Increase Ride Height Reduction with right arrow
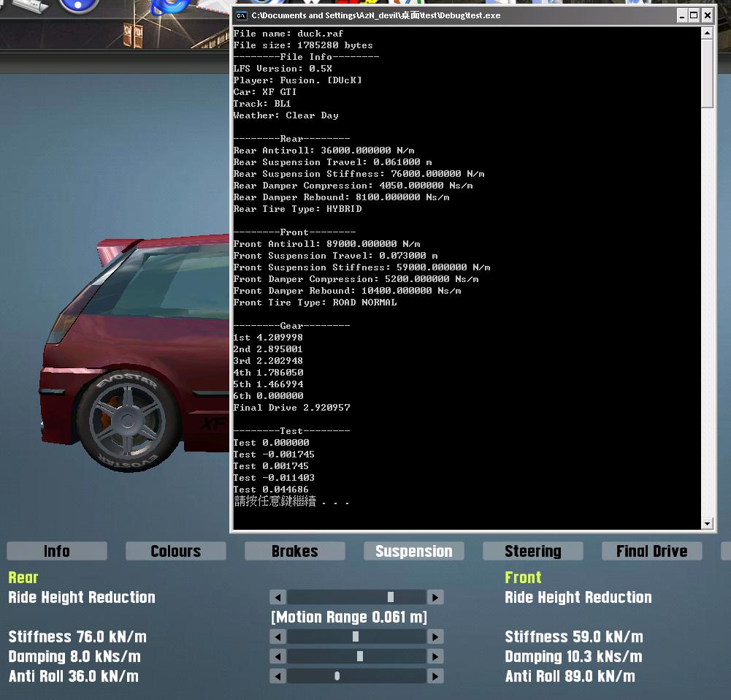This screenshot has width=731, height=700. 435,597
